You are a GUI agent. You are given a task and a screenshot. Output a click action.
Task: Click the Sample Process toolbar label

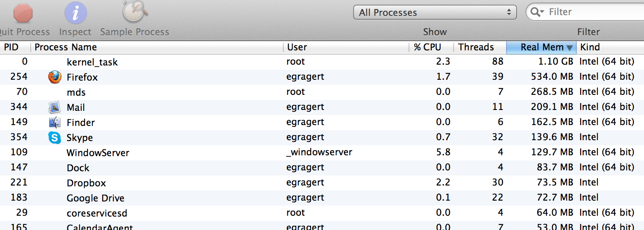(x=135, y=32)
